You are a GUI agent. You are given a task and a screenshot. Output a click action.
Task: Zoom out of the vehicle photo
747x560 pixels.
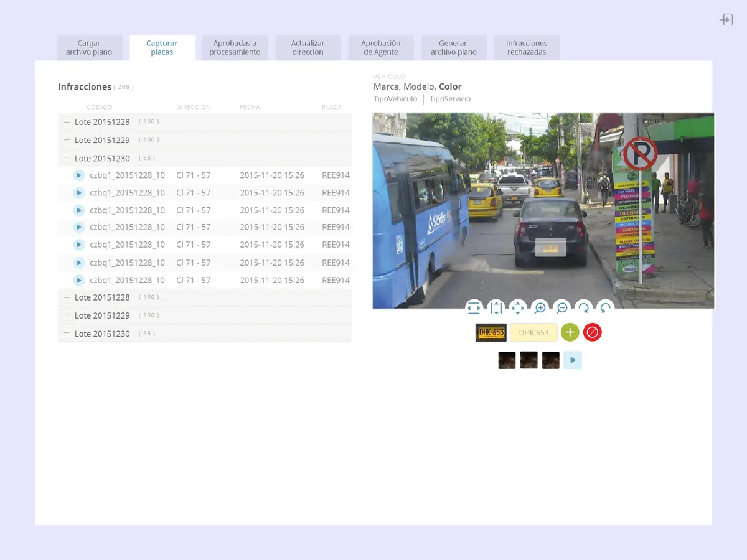coord(561,307)
